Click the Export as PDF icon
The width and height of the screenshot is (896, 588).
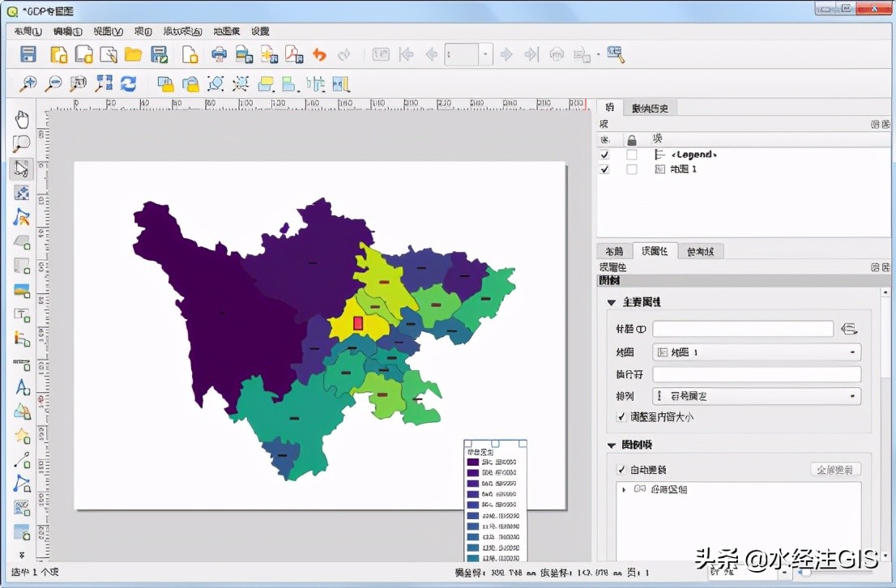294,54
